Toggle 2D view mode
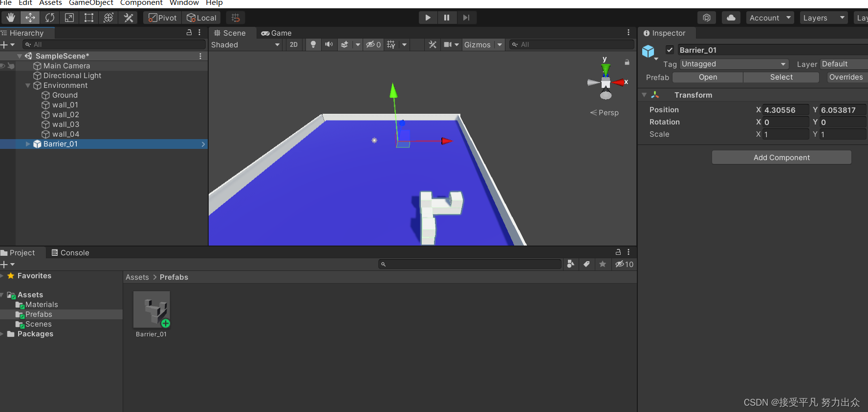868x412 pixels. pos(293,45)
